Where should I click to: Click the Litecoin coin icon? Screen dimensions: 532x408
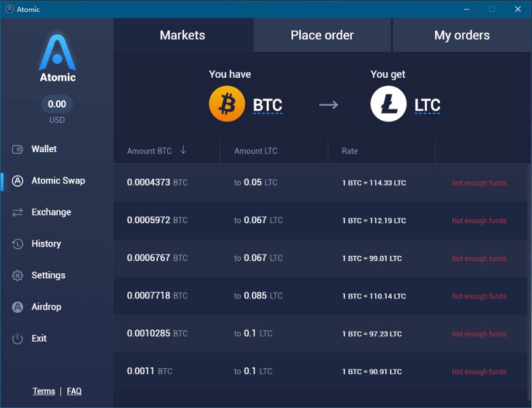pos(388,104)
